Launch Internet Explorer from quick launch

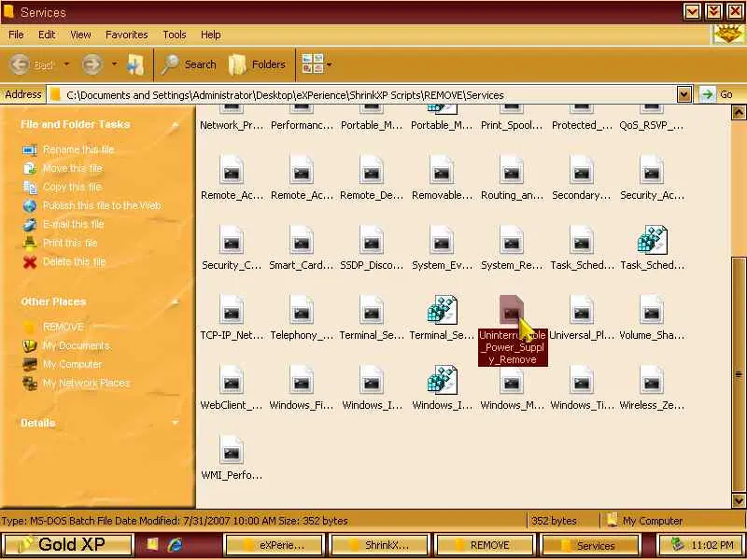[x=176, y=545]
